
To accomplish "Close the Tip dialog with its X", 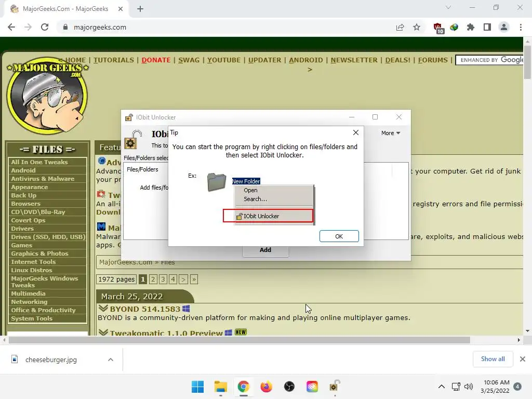I will click(355, 132).
